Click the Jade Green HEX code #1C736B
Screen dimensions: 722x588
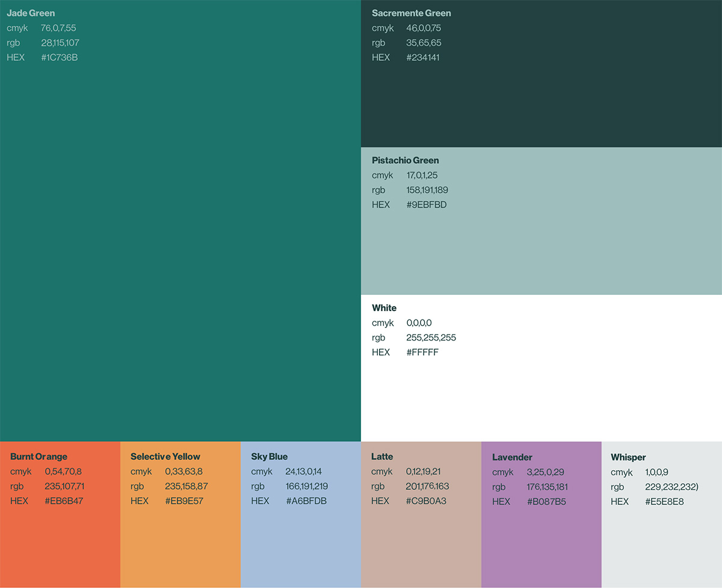(x=59, y=58)
